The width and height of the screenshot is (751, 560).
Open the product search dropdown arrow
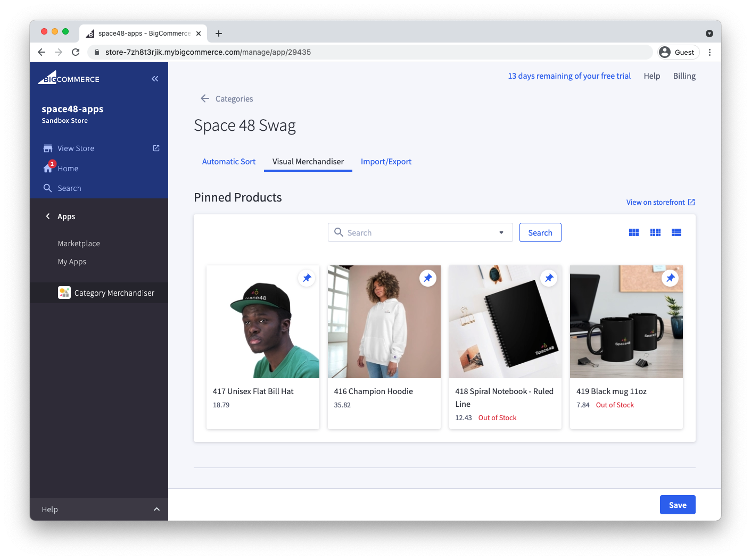pos(501,232)
